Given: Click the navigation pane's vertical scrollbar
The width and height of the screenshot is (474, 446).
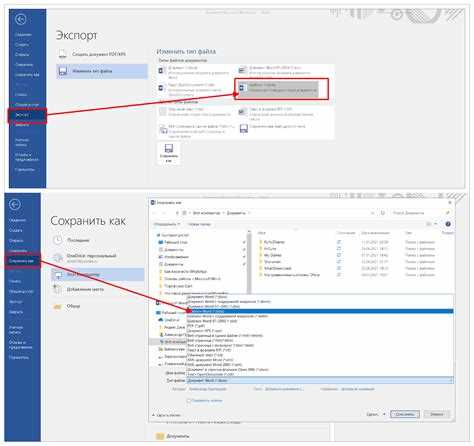Looking at the screenshot, I should 249,262.
